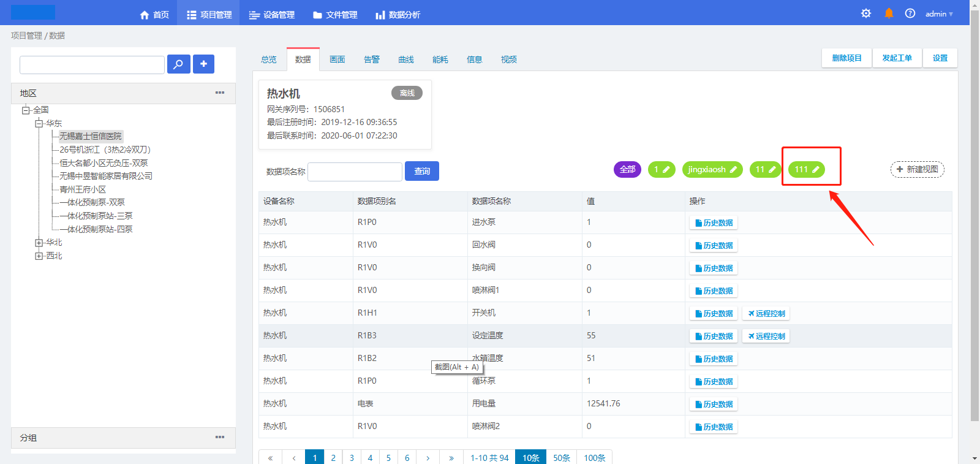Select 无锡嘉士恒信医院 in the tree
The width and height of the screenshot is (980, 464).
(x=91, y=136)
